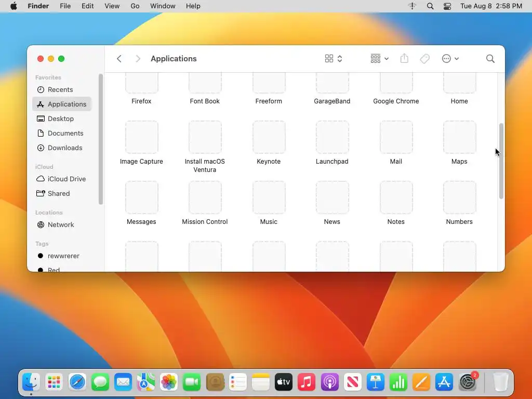532x399 pixels.
Task: Select Recents in the sidebar
Action: coord(62,89)
